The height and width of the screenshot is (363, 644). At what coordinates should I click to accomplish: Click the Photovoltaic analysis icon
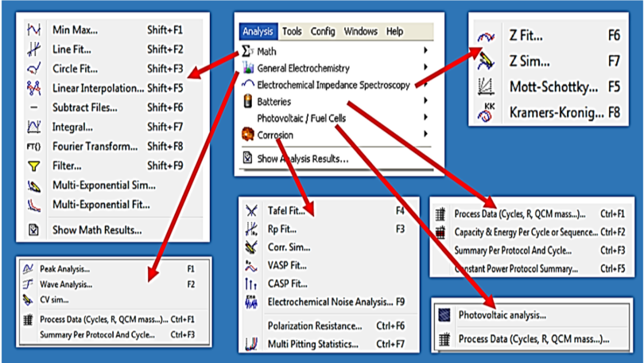click(444, 315)
